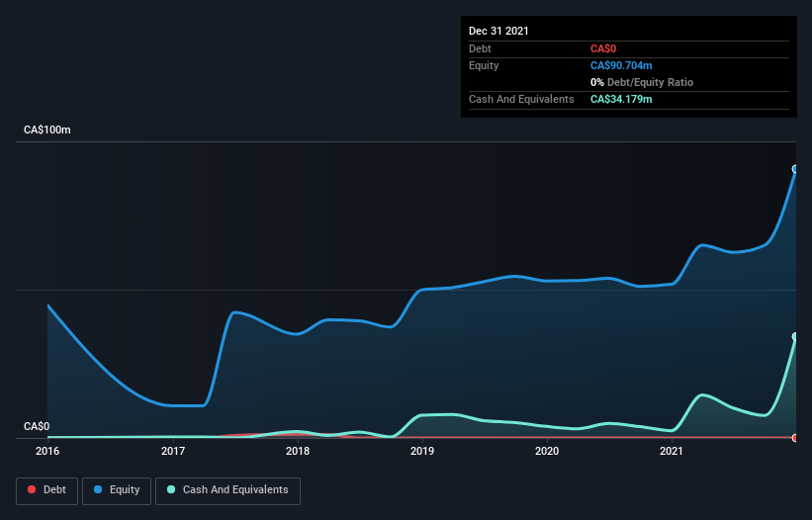812x520 pixels.
Task: Click the Cash And Equivalents end data point
Action: click(795, 337)
